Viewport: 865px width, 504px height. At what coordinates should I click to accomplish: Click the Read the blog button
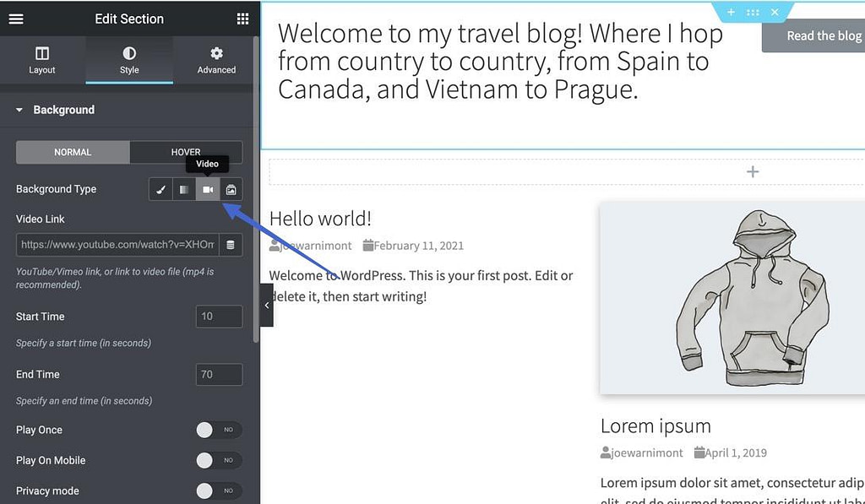824,35
